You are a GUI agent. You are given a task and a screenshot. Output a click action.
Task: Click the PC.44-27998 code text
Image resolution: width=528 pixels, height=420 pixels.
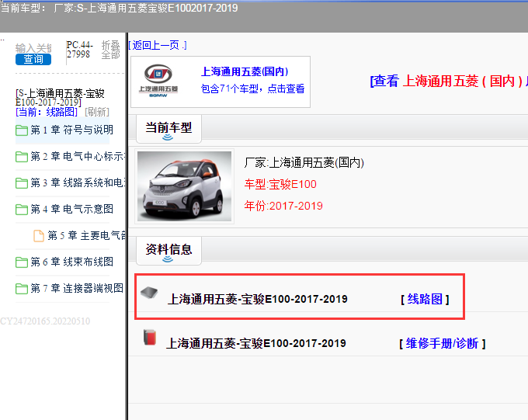[79, 50]
